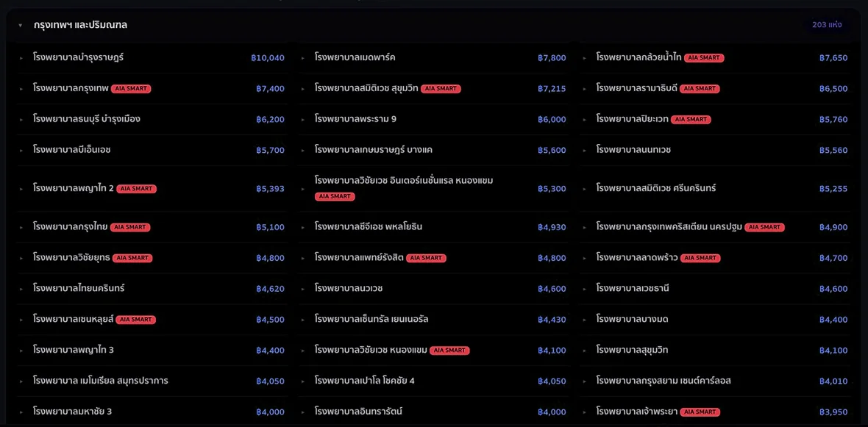
Task: Open โรงพยาบาลสมิติเวช ศรีนครินทร์ entry
Action: point(656,189)
